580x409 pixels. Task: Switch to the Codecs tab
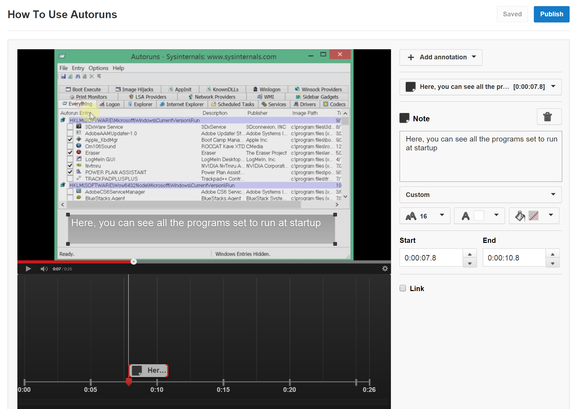click(x=334, y=104)
